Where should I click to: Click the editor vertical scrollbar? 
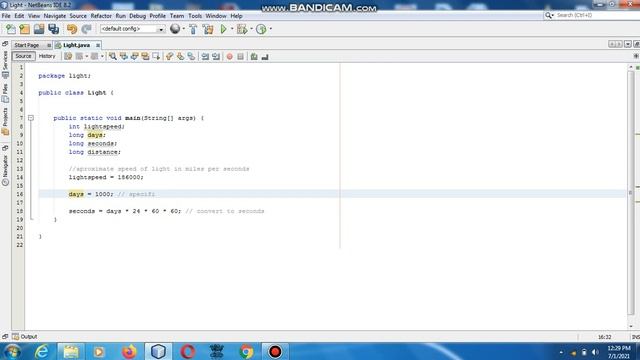631,192
